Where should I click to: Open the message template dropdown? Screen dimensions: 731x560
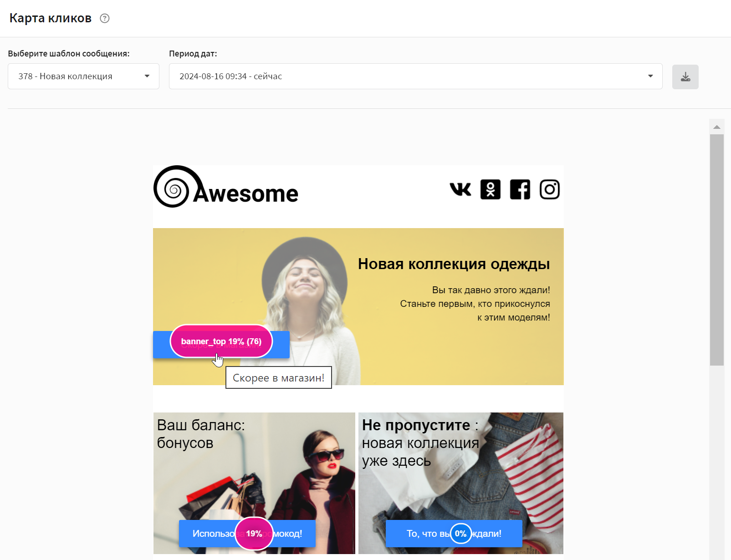click(x=83, y=76)
